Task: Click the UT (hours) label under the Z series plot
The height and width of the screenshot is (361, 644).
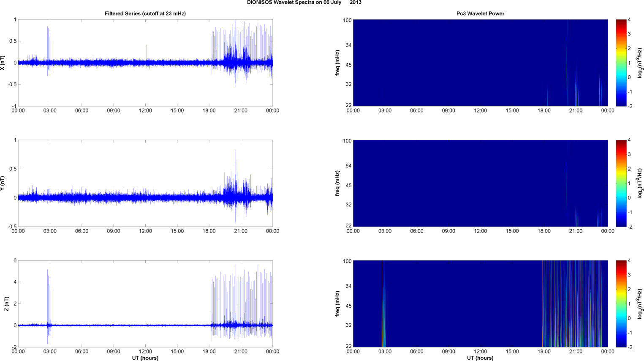Action: (145, 358)
